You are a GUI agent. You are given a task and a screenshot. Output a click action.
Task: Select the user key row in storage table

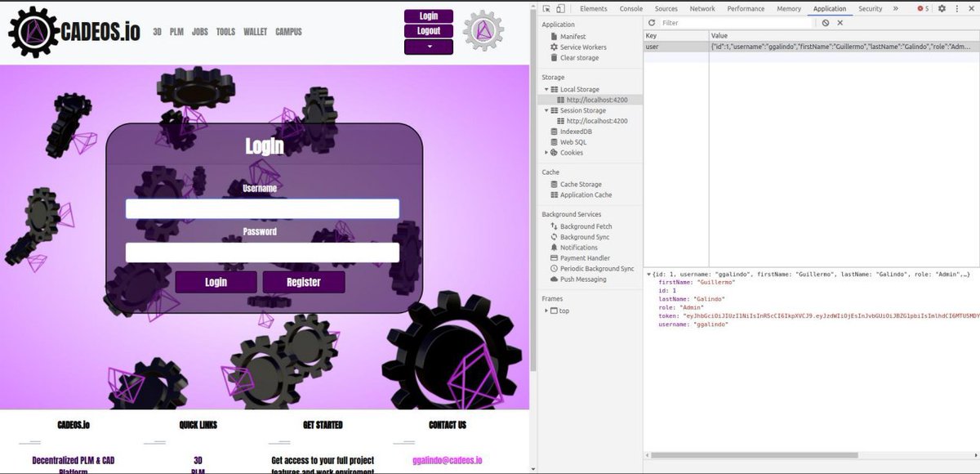812,47
